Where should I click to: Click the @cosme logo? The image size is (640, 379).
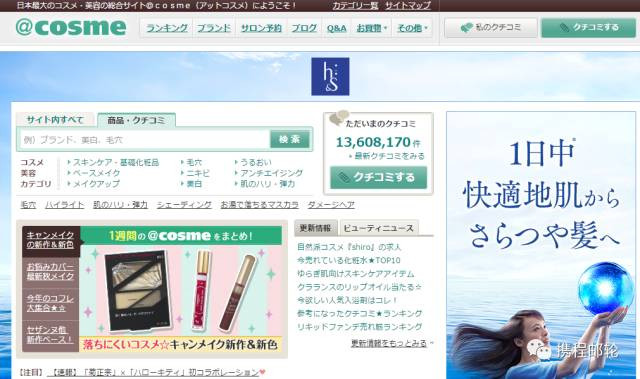[x=71, y=27]
